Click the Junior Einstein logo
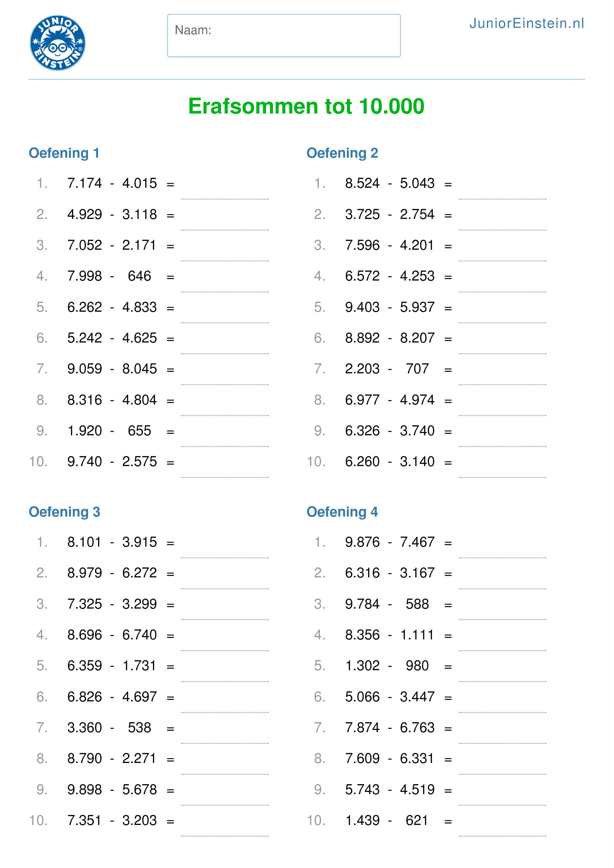Image resolution: width=614 pixels, height=868 pixels. (x=58, y=43)
